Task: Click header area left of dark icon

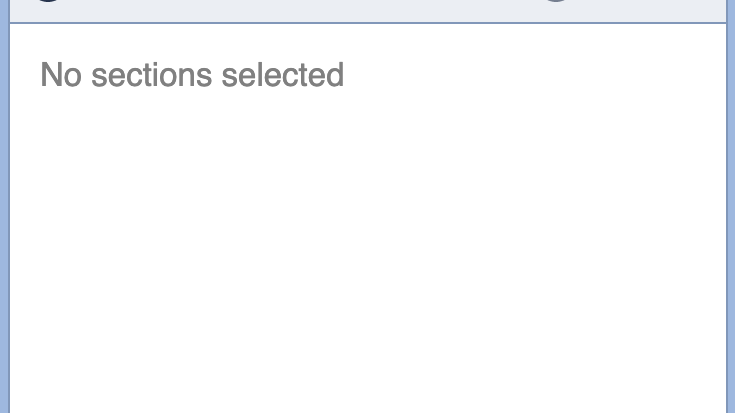Action: click(x=20, y=8)
